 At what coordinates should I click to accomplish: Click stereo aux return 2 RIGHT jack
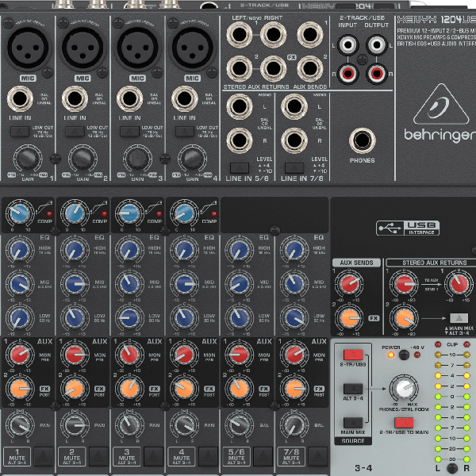[273, 68]
